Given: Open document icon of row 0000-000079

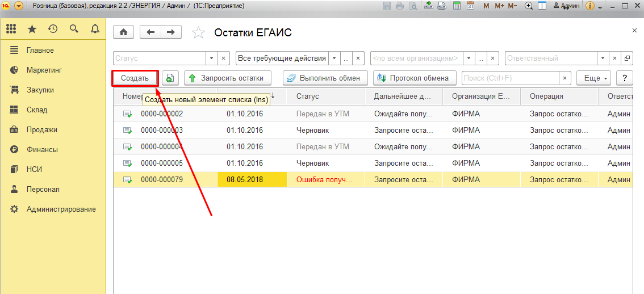Looking at the screenshot, I should pyautogui.click(x=128, y=180).
